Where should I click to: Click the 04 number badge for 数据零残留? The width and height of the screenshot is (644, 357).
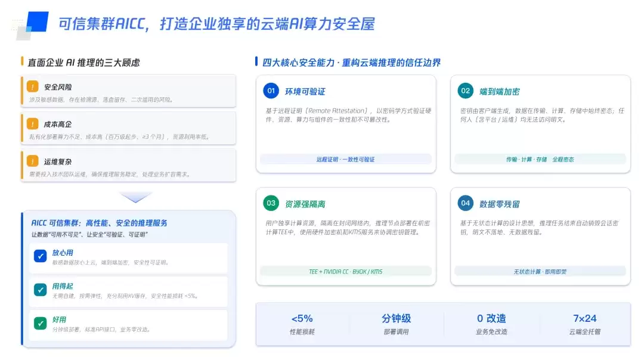[465, 203]
